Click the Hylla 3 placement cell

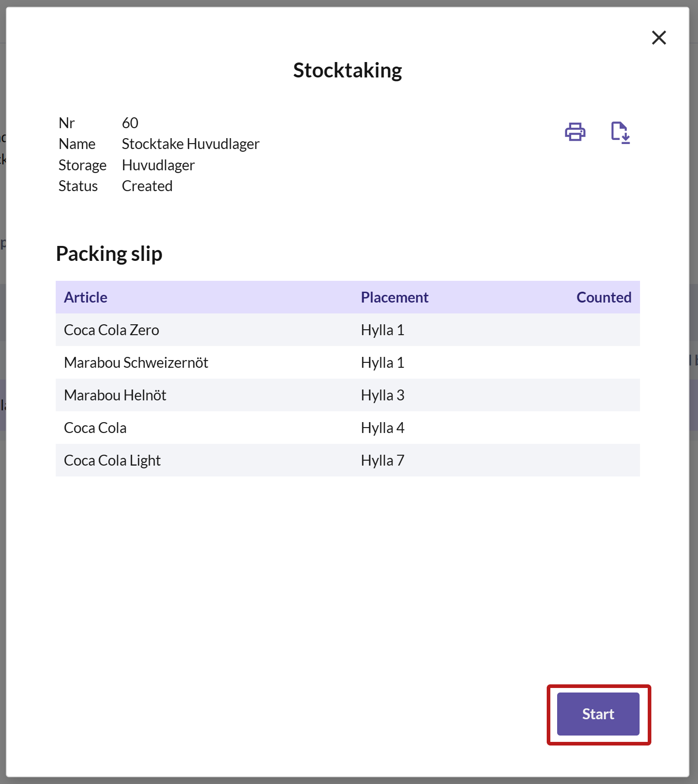382,395
